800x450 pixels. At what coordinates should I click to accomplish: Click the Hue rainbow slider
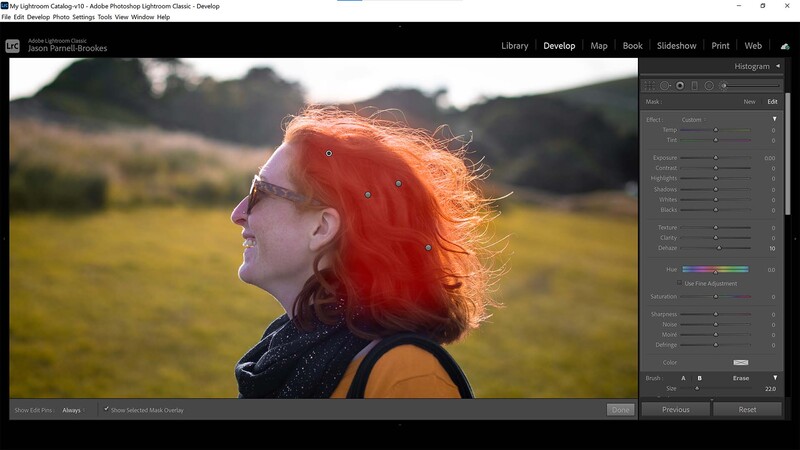(715, 269)
